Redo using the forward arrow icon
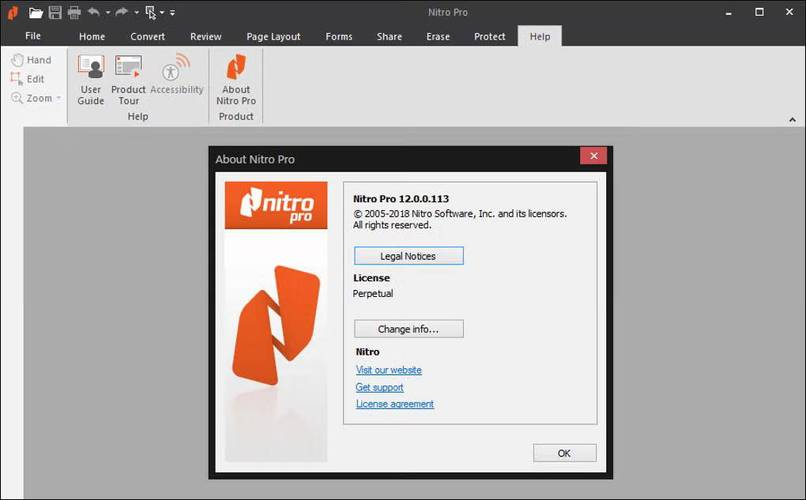 122,12
